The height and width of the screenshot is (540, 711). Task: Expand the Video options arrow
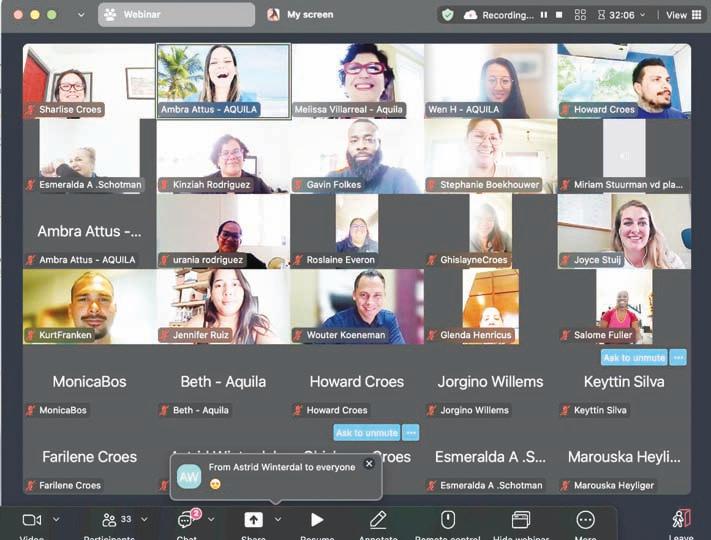[x=56, y=519]
